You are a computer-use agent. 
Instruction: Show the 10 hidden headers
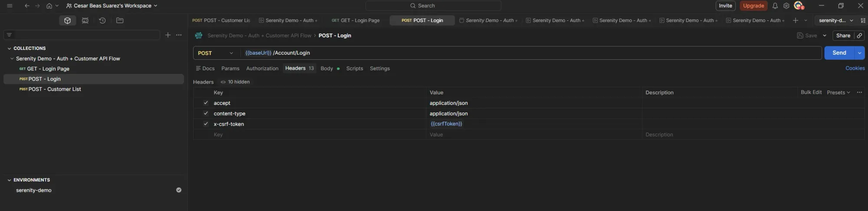pyautogui.click(x=235, y=82)
